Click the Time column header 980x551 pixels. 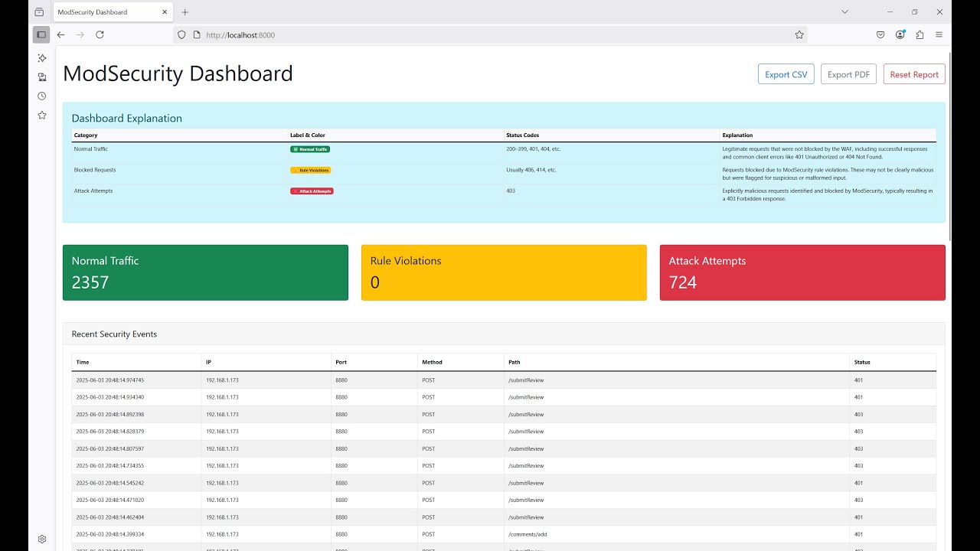(136, 362)
